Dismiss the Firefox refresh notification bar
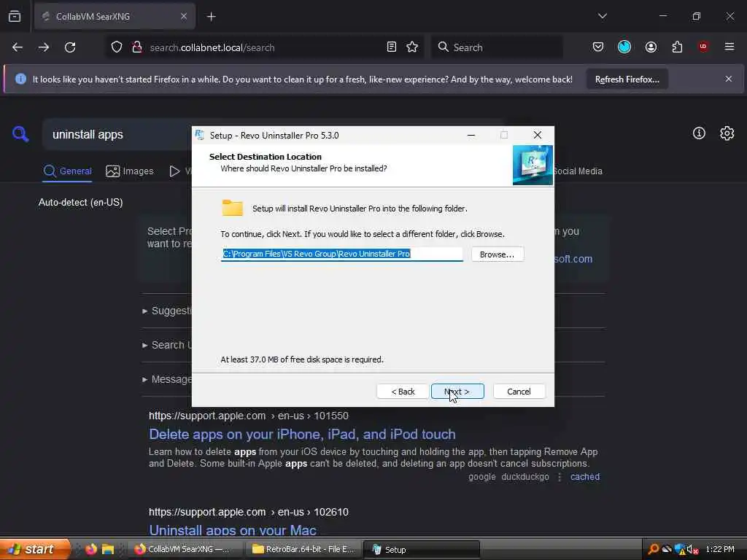 729,79
